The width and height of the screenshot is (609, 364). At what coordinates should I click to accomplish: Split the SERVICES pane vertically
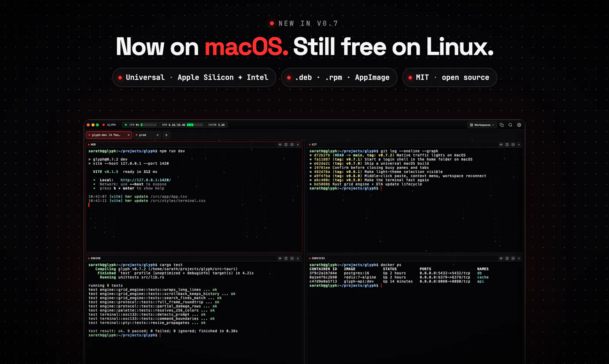coord(507,258)
